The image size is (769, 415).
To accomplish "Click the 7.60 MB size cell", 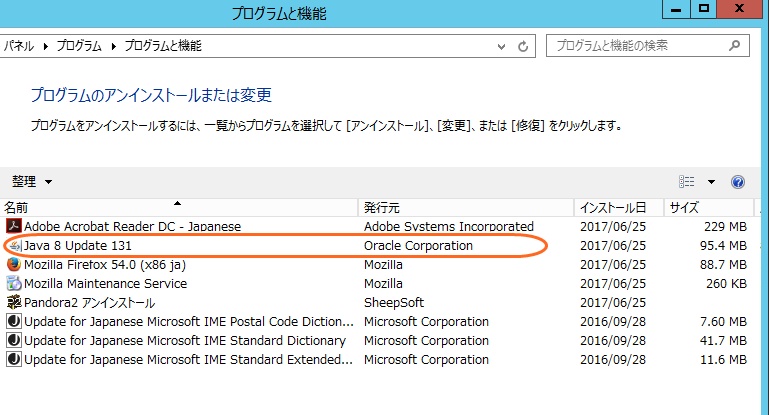I will tap(723, 321).
